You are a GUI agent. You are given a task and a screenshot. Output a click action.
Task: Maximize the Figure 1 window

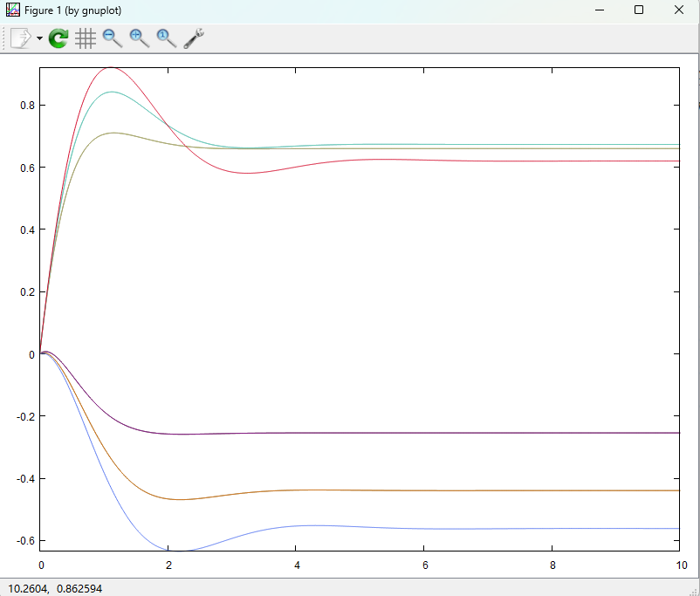tap(639, 10)
